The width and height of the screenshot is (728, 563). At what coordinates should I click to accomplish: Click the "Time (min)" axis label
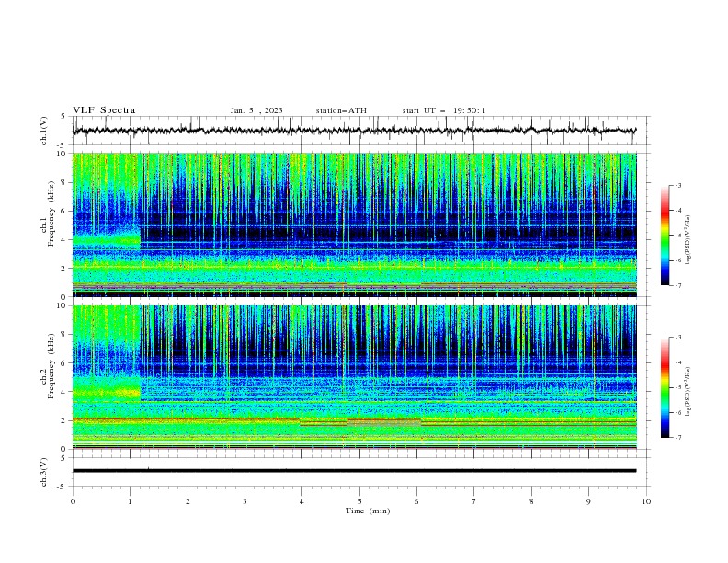tap(368, 511)
